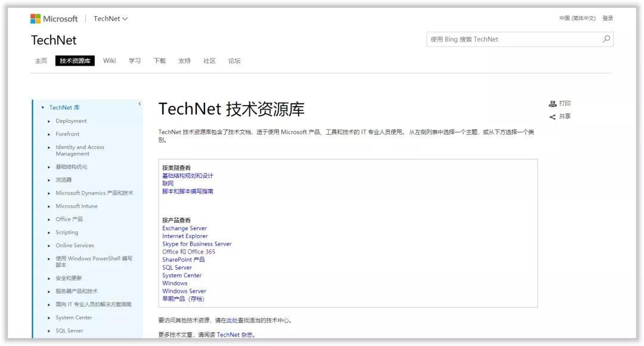Open the 主页 navigation tab
The height and width of the screenshot is (346, 644).
click(40, 60)
